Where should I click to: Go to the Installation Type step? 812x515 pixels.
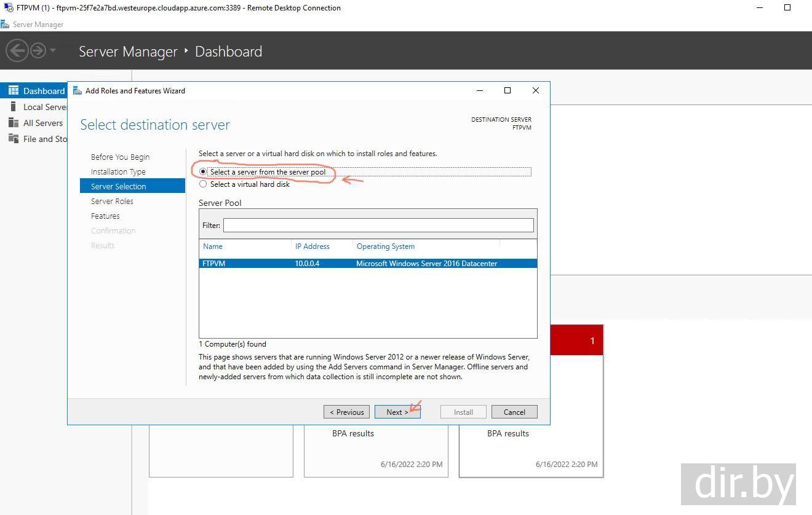118,172
